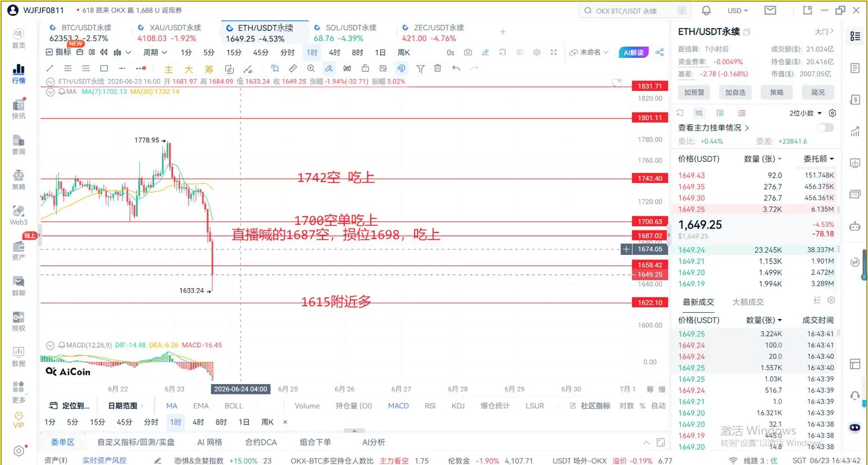Click the 定位到... locate button
The image size is (868, 465).
pyautogui.click(x=69, y=405)
